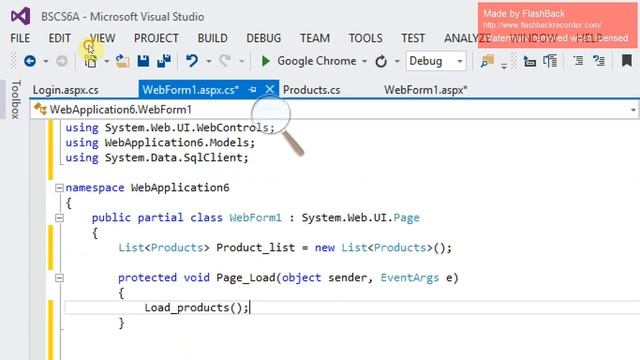The width and height of the screenshot is (640, 360).
Task: Select the WebForm1.aspx.cs* tab
Action: point(191,90)
